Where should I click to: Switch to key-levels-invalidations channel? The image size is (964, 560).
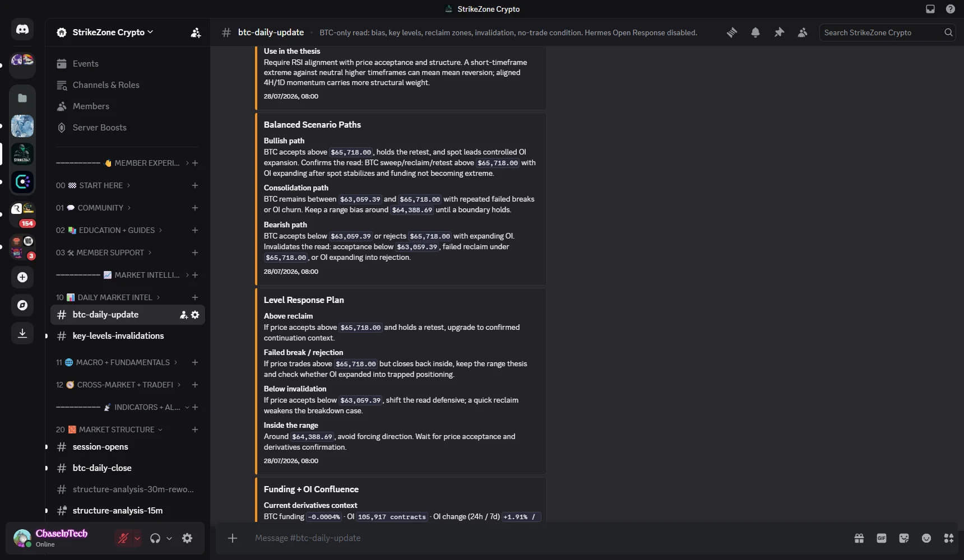127,336
